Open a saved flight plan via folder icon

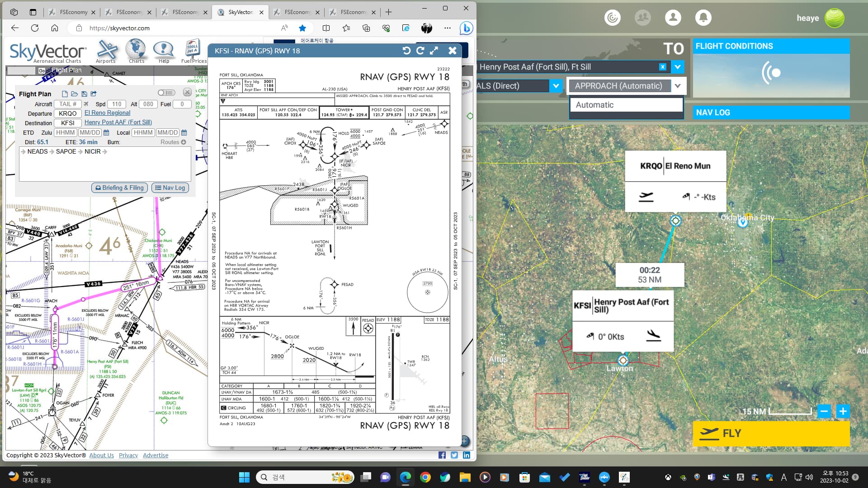(x=74, y=94)
